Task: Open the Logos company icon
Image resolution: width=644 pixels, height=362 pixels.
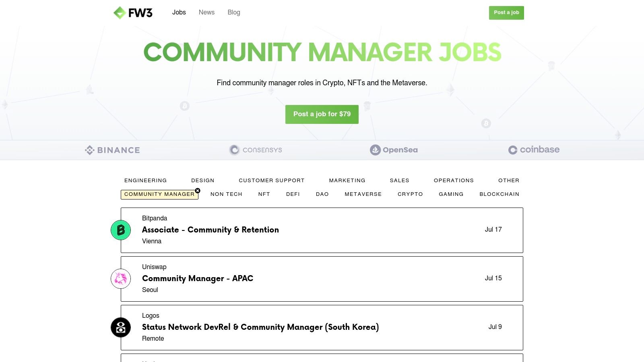Action: (121, 327)
